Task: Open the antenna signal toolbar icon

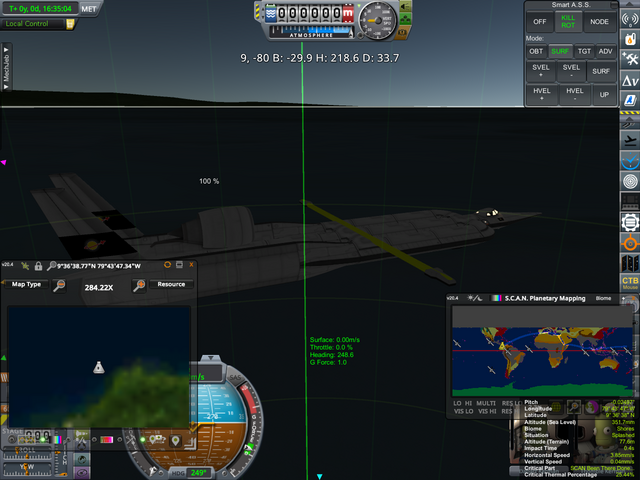Action: 630,19
